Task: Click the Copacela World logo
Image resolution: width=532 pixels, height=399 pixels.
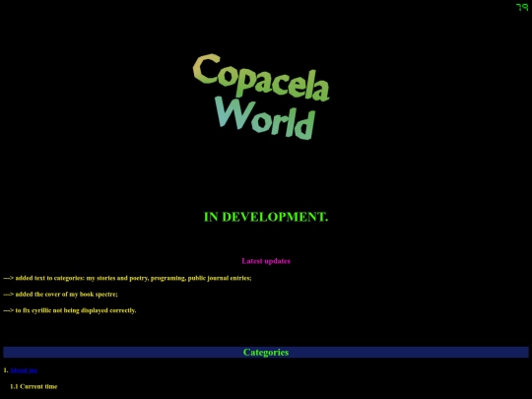Action: coord(261,97)
